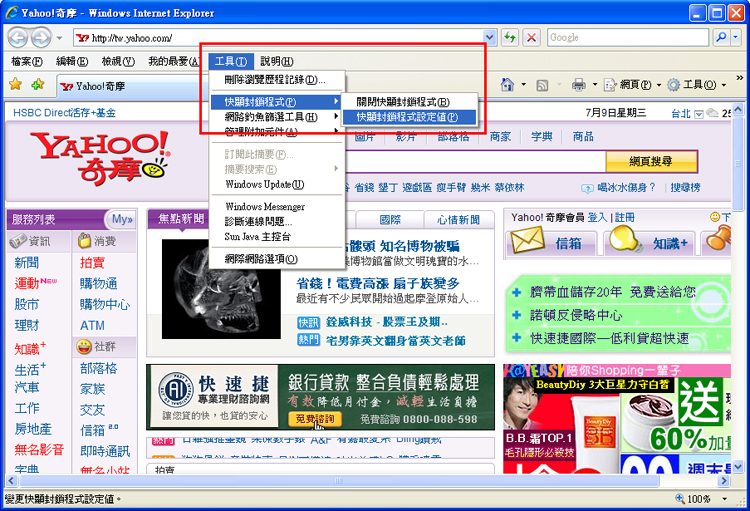Click the browser Forward arrow button
The width and height of the screenshot is (750, 511).
pos(41,37)
